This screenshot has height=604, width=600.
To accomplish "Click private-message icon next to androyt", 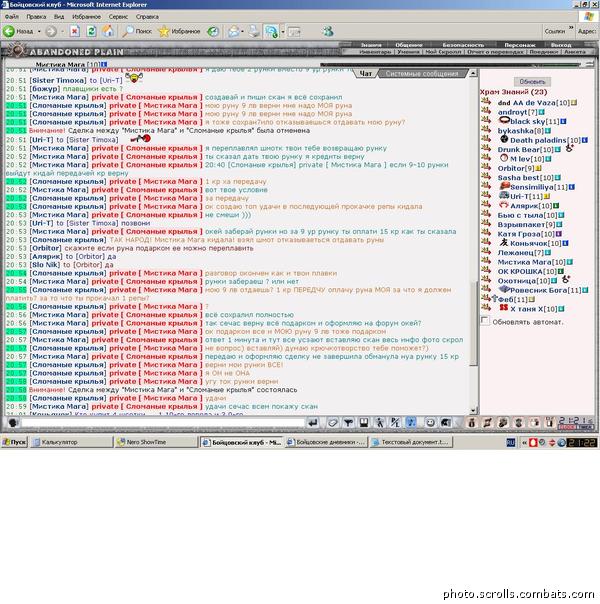I will [x=486, y=112].
